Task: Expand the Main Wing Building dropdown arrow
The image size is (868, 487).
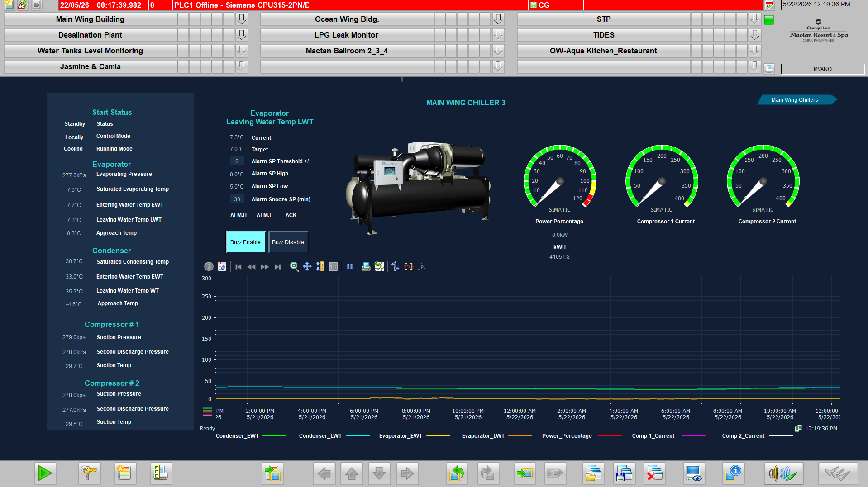Action: click(x=242, y=19)
